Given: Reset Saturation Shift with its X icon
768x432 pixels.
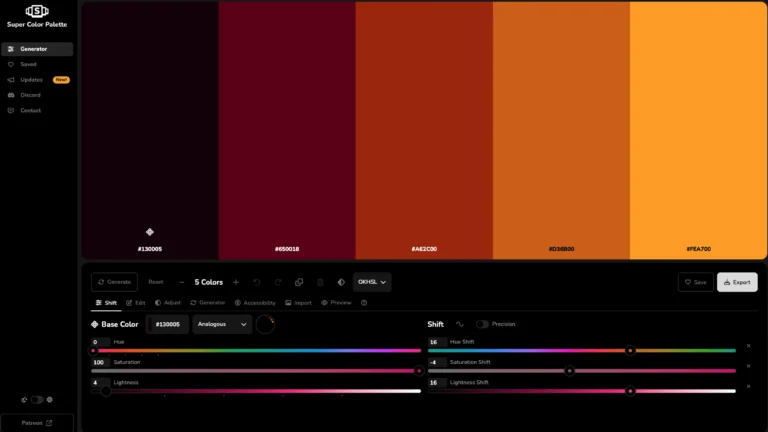Looking at the screenshot, I should pos(748,366).
